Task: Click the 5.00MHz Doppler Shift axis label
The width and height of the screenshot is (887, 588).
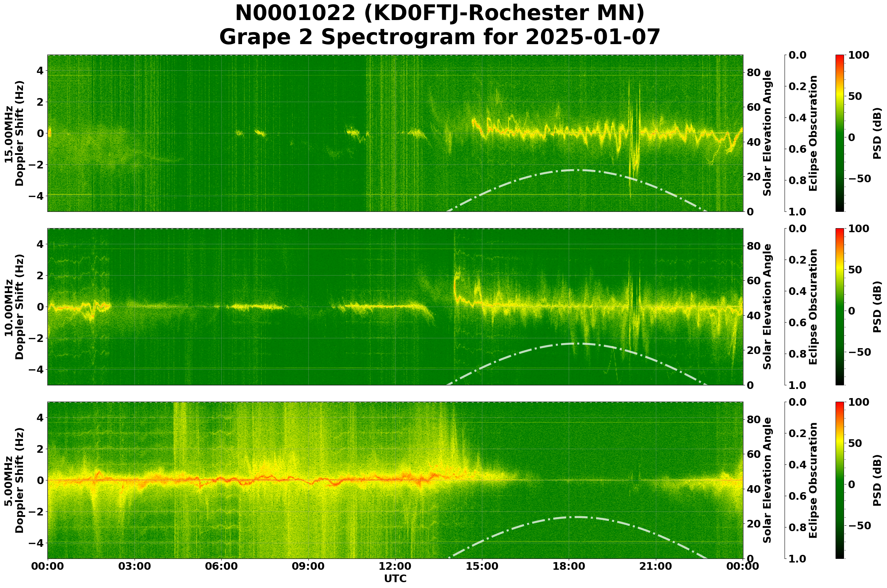Action: pyautogui.click(x=14, y=480)
